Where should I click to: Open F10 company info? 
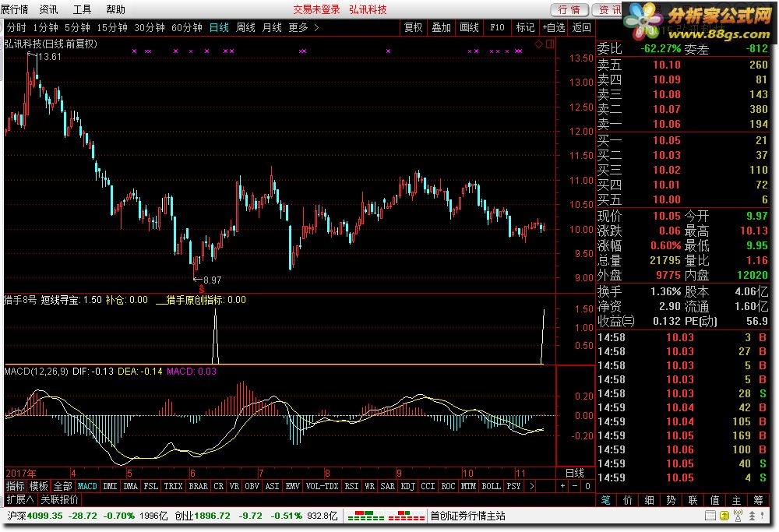[497, 28]
